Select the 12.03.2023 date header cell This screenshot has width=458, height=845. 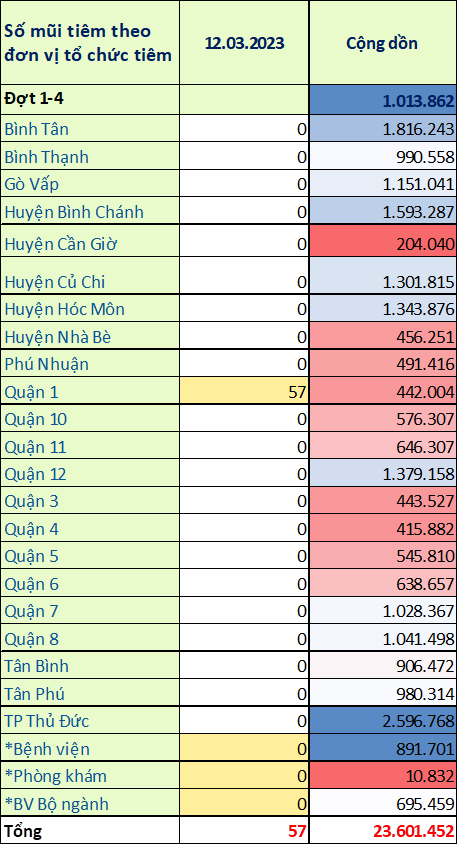[x=244, y=43]
